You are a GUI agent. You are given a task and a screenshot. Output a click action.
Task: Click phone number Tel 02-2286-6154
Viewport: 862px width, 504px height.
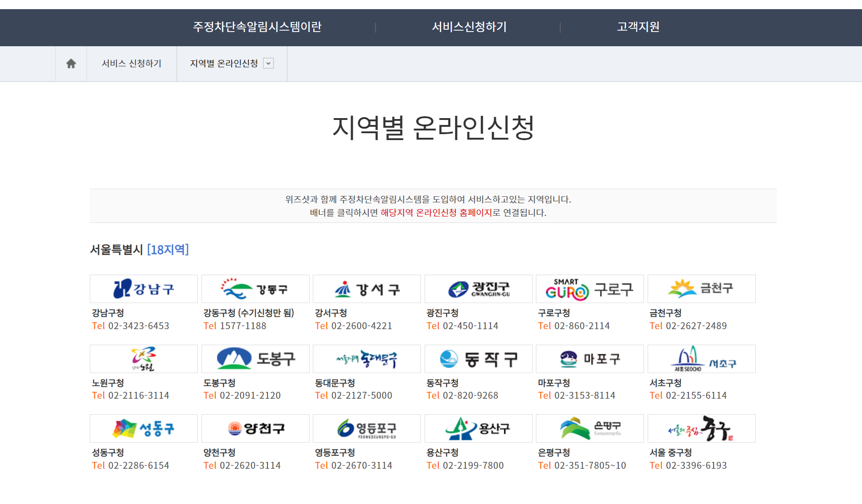point(131,466)
